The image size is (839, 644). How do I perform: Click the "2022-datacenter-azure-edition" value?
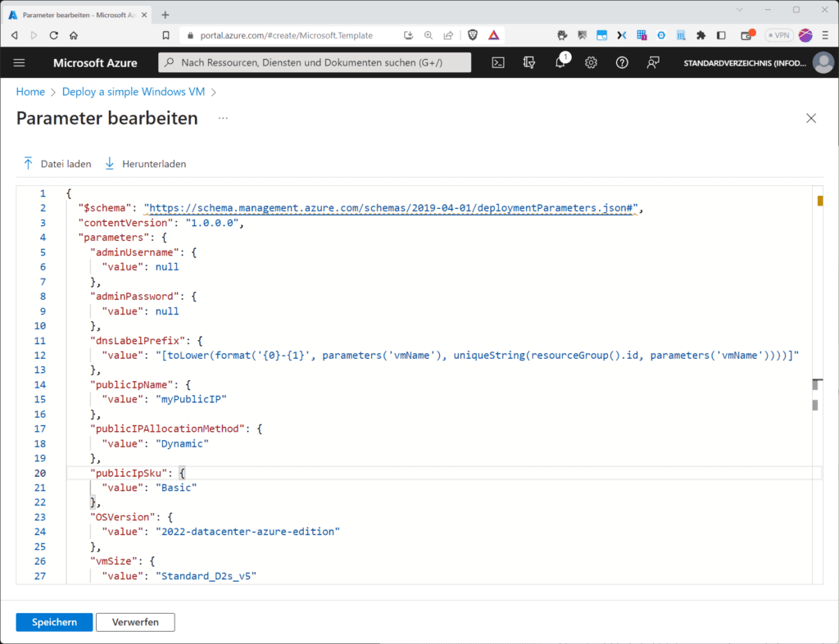247,532
